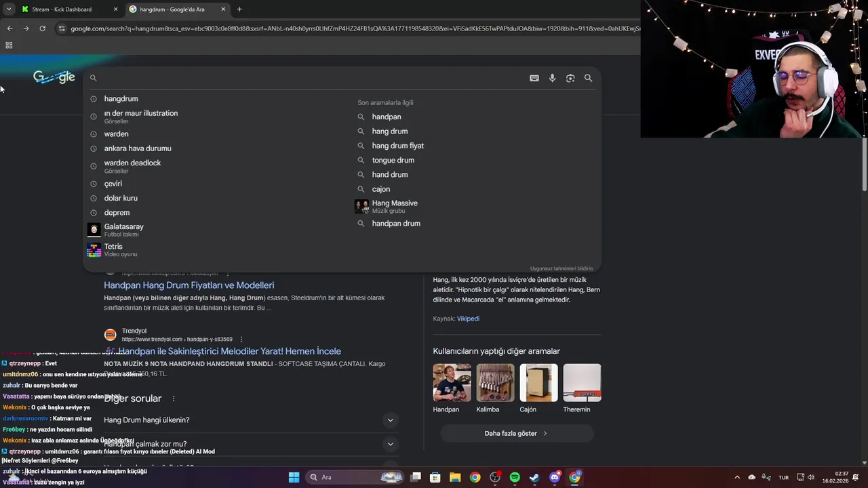
Task: Click the 'Daha fazla göster' button
Action: (x=517, y=433)
